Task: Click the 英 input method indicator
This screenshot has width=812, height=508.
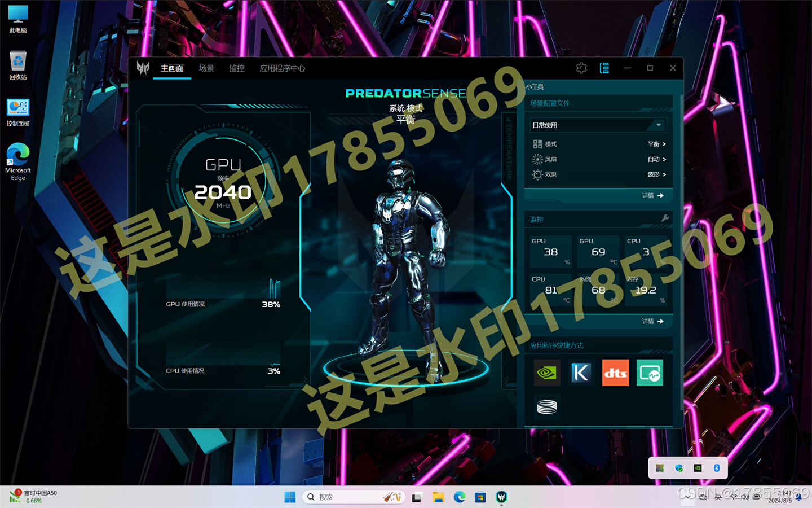Action: tap(718, 497)
